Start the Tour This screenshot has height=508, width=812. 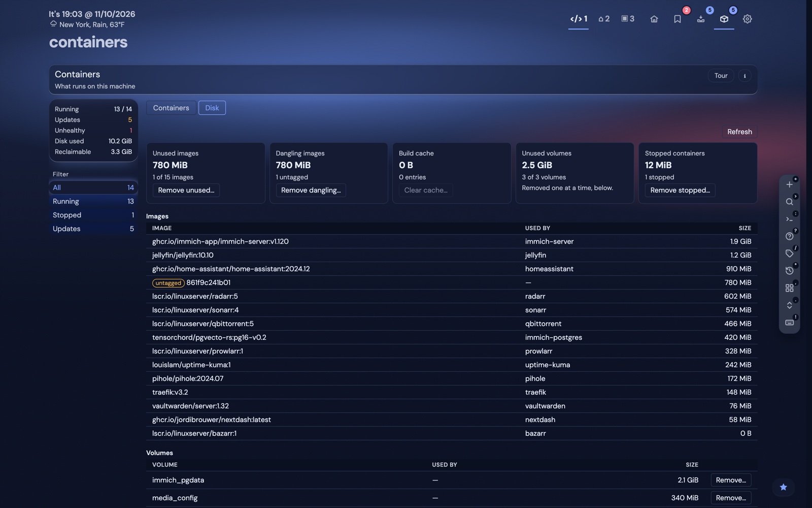[721, 76]
